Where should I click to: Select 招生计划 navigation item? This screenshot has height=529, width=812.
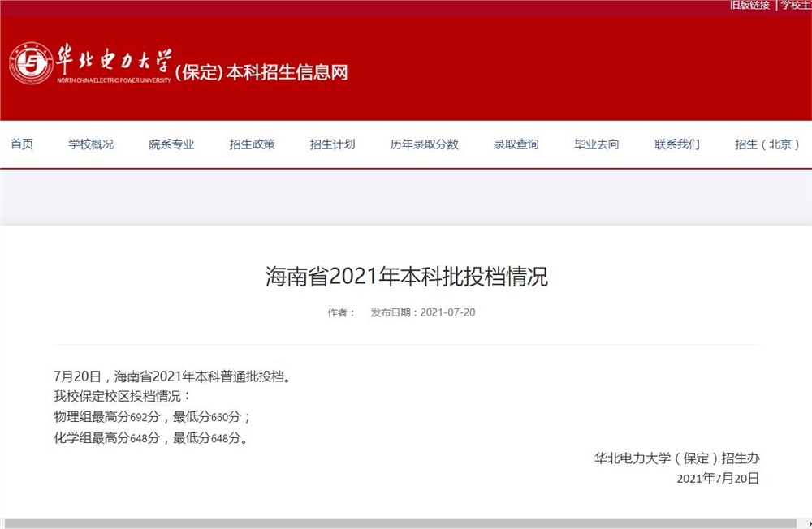(x=332, y=144)
